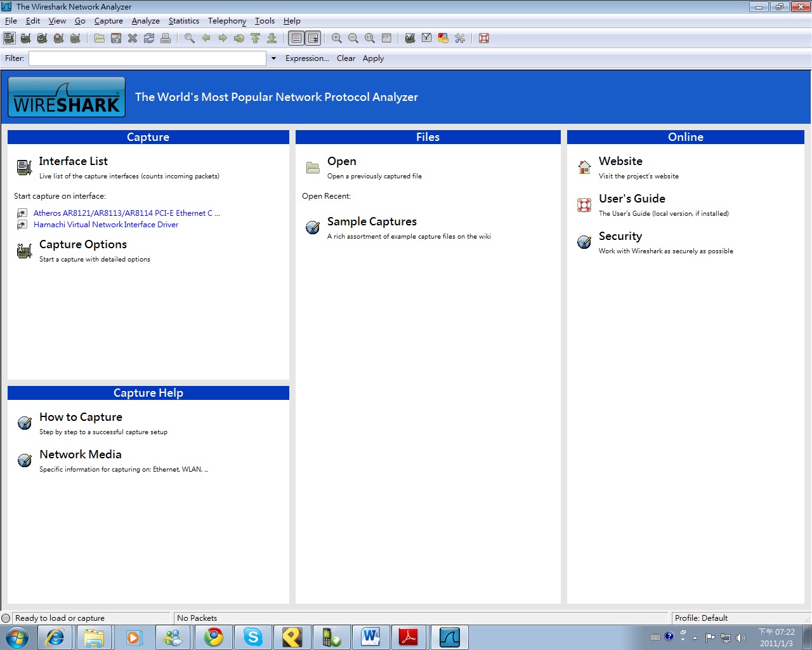Restart the live capture toolbar icon
Viewport: 812px width, 650px height.
coord(75,38)
